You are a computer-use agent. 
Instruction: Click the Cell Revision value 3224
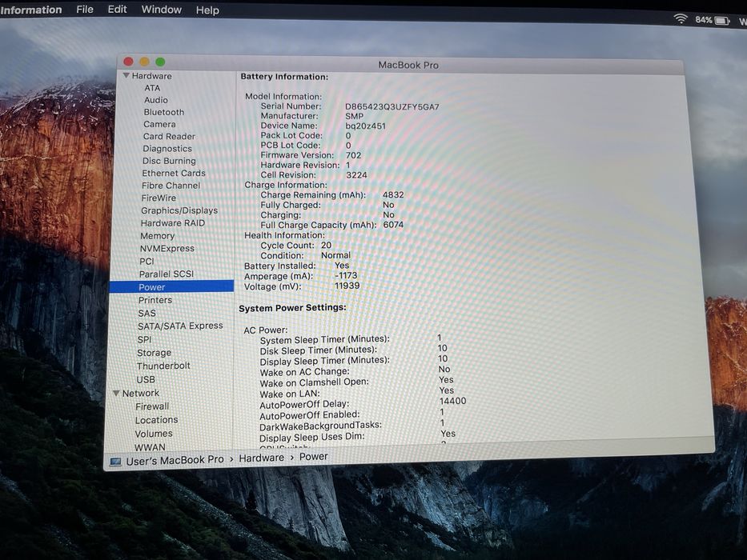coord(356,175)
